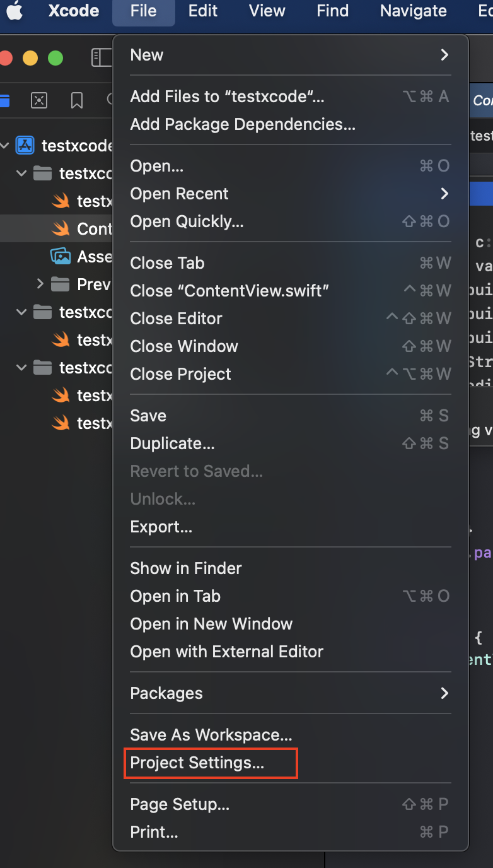Choose Open in Tab
493x868 pixels.
pyautogui.click(x=291, y=596)
